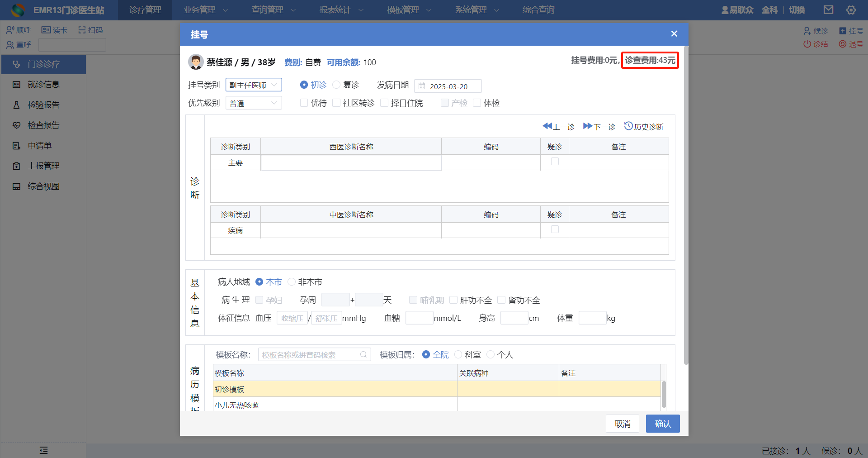Open settings gear icon in top bar
The width and height of the screenshot is (868, 458).
point(851,10)
